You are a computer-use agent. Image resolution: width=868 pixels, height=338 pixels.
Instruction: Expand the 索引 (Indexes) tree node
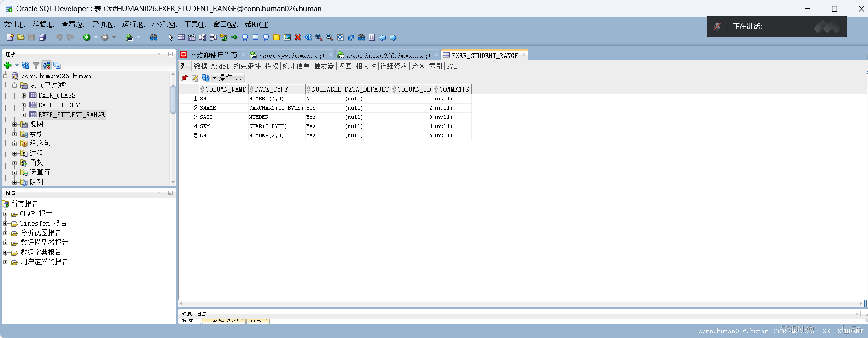click(15, 134)
